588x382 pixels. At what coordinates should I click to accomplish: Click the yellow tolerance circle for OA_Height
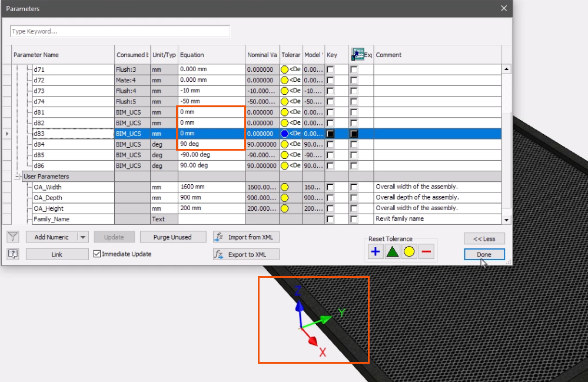[285, 208]
